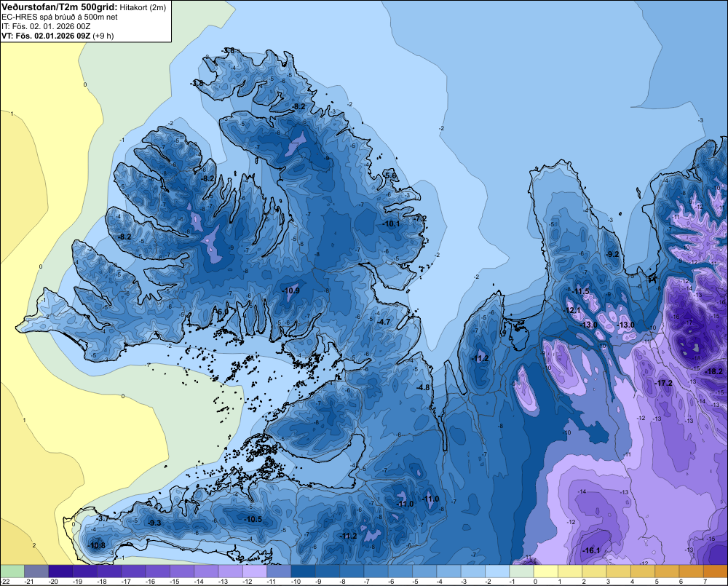The image size is (728, 586).
Task: Click the map title "Veðurstofan/T2m 500grid"
Action: click(60, 7)
